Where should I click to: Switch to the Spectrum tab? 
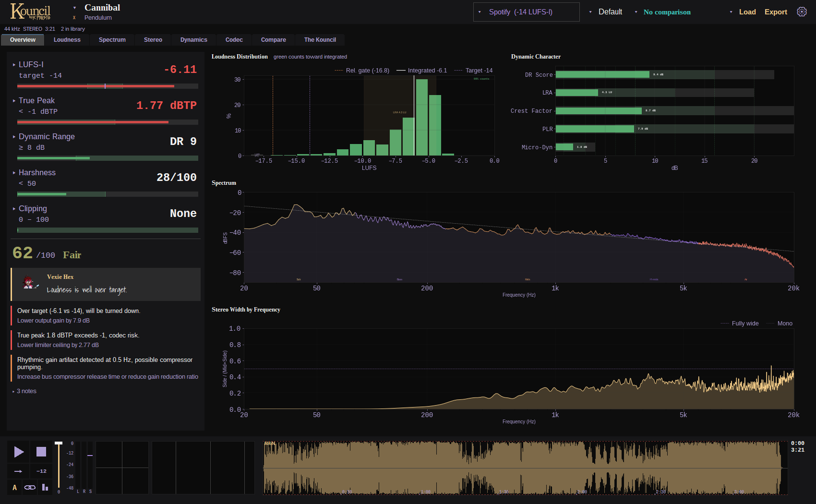click(112, 40)
